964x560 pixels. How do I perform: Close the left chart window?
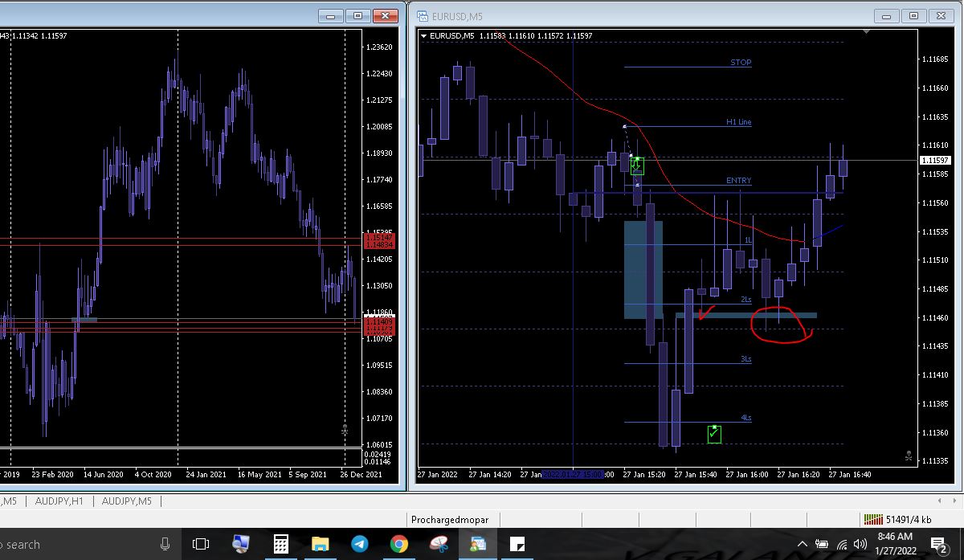387,15
